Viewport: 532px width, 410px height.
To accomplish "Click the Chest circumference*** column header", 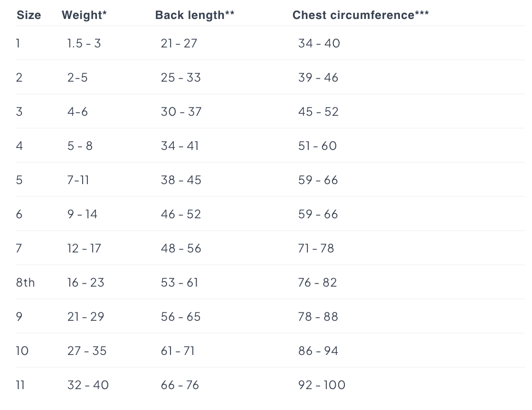I will point(361,15).
